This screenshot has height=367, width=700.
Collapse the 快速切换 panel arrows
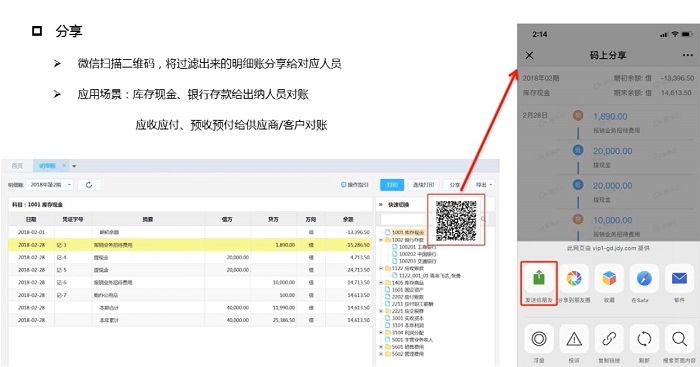point(381,205)
